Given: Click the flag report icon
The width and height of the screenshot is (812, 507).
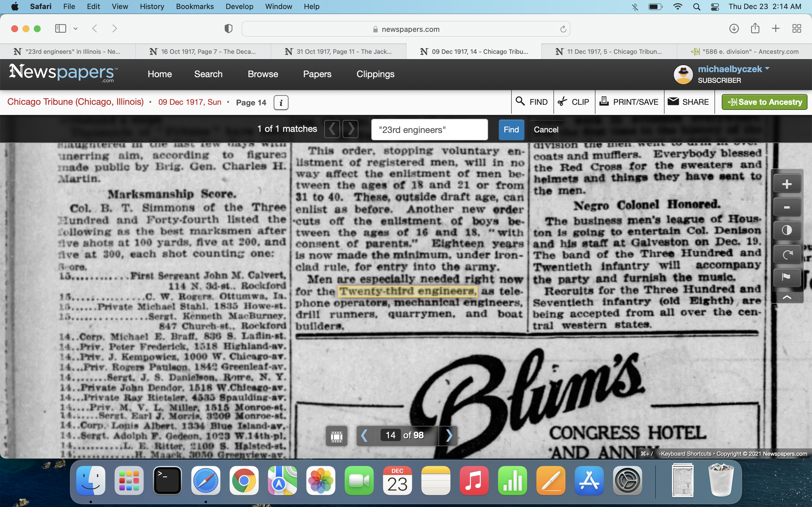Looking at the screenshot, I should (787, 277).
